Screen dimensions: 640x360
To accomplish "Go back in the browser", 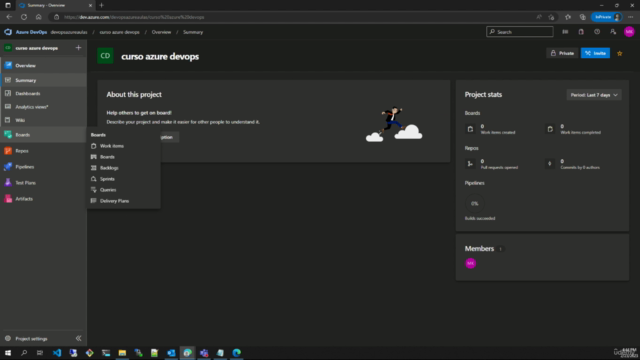I will pos(9,17).
